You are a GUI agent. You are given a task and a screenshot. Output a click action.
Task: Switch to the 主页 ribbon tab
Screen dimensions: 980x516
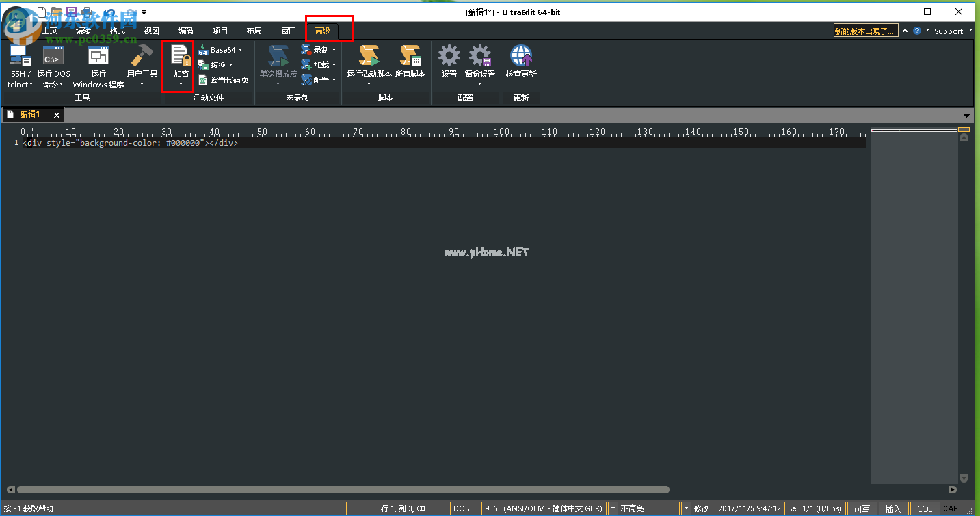click(49, 31)
